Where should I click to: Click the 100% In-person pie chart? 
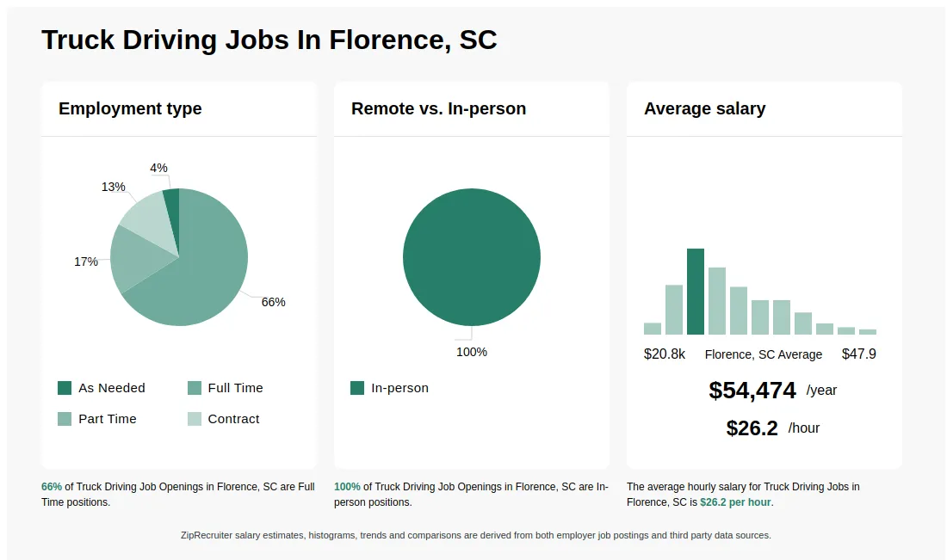pos(471,257)
